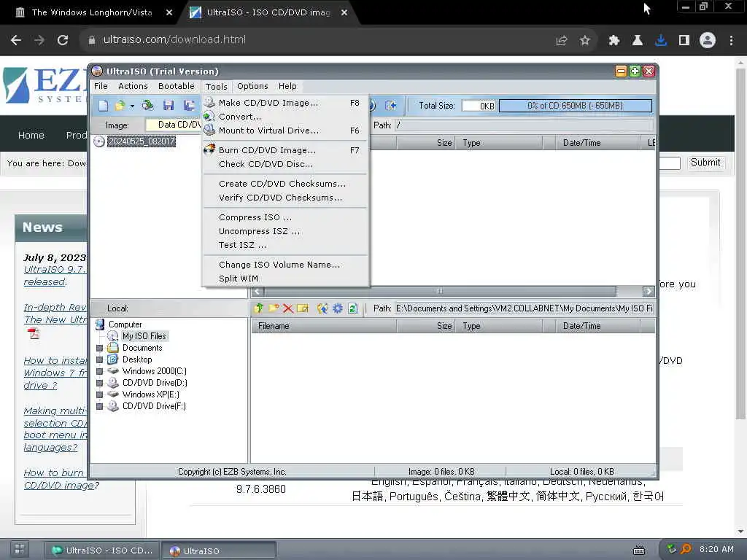Switch to the Windows Longhorn/Vista tab
747x560 pixels.
coord(90,12)
